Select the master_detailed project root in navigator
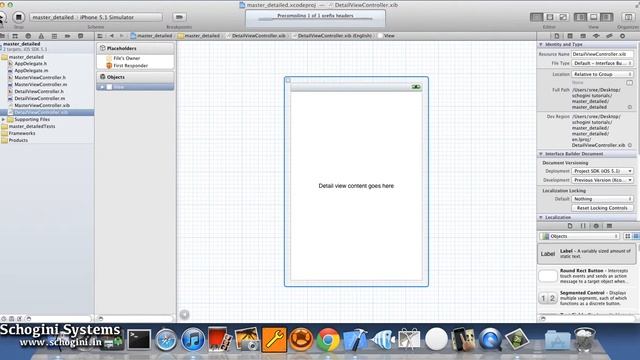 (47, 46)
